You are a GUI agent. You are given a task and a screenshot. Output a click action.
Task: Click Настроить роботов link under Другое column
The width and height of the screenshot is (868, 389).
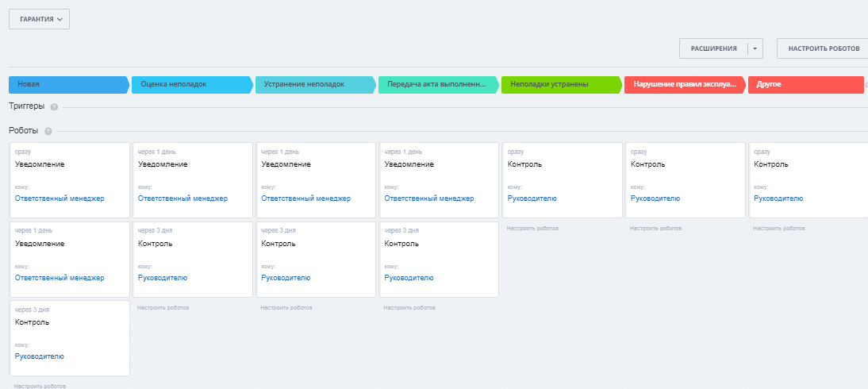point(778,228)
